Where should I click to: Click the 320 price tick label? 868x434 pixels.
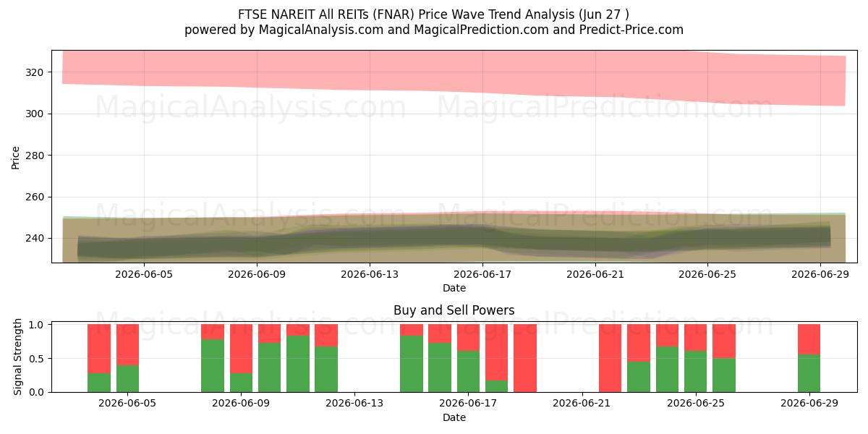(35, 72)
